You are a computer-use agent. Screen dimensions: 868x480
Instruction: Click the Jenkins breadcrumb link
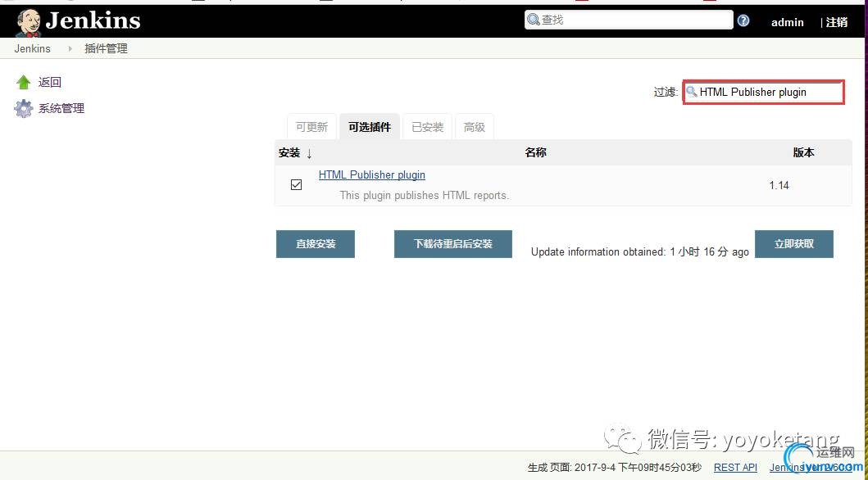coord(32,48)
